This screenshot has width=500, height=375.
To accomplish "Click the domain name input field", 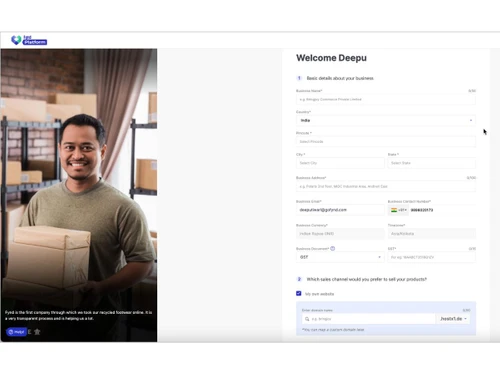I will click(368, 319).
